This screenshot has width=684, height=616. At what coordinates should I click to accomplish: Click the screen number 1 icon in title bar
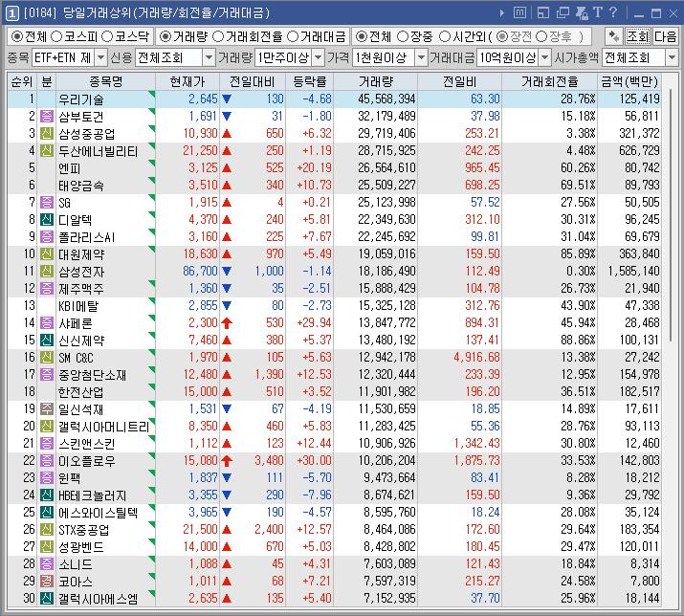pyautogui.click(x=11, y=13)
